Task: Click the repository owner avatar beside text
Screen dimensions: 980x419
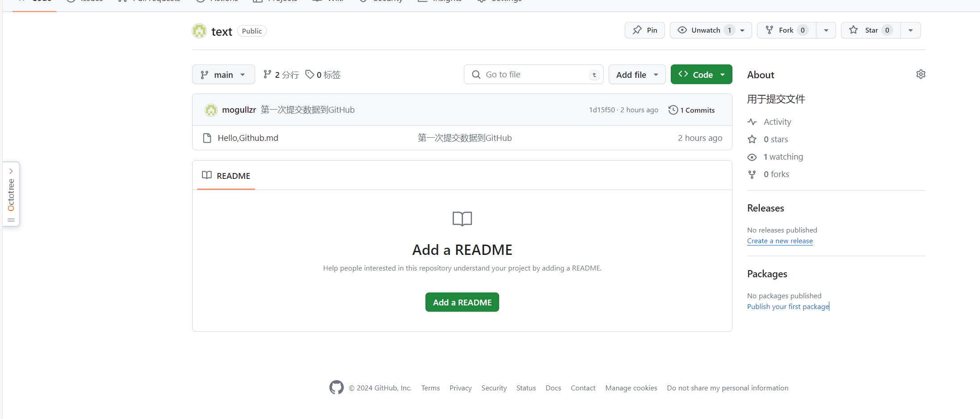Action: (199, 31)
